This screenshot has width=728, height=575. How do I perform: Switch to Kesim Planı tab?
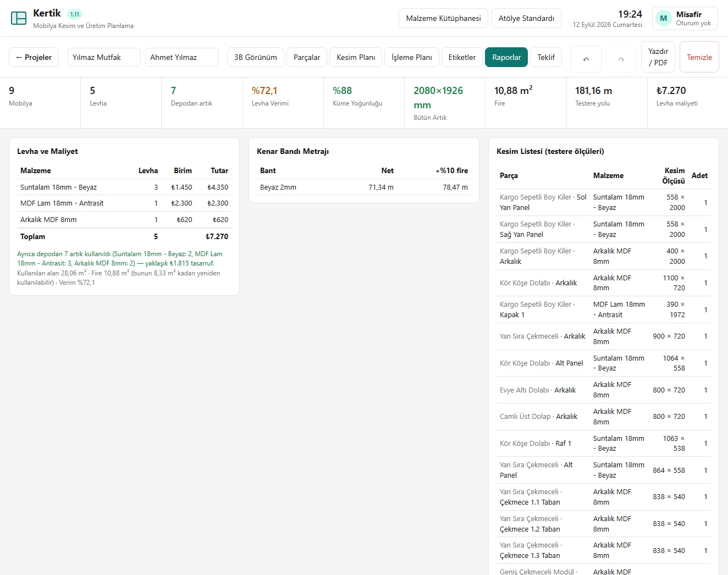(x=356, y=57)
